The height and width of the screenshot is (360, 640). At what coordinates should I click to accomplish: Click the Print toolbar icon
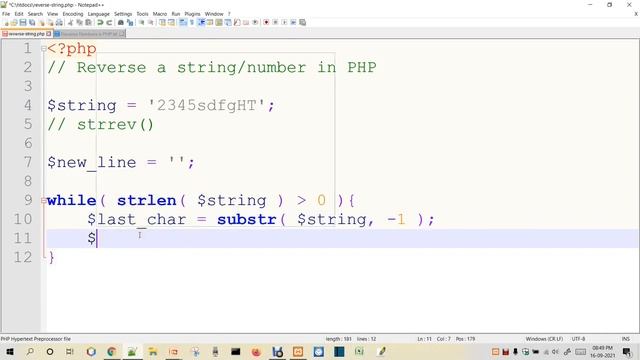(59, 22)
